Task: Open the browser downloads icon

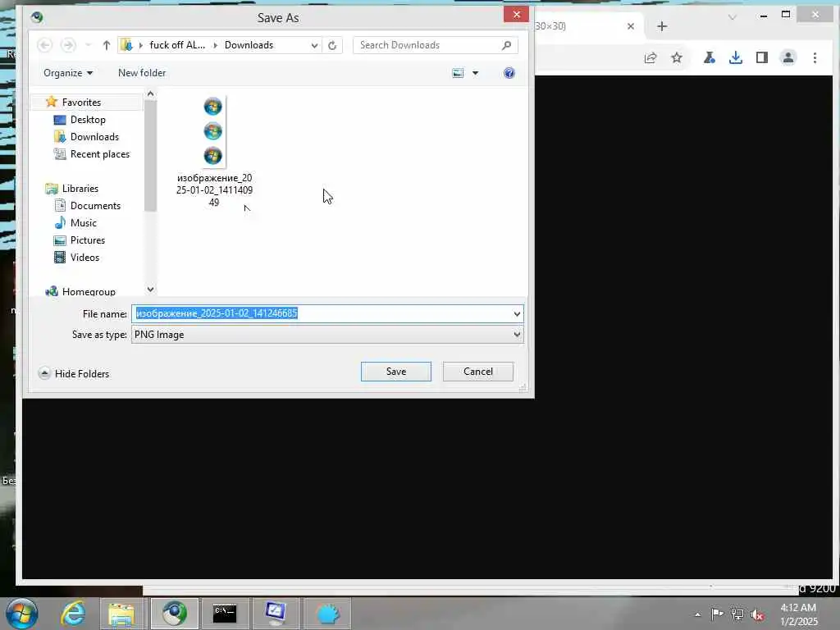Action: (x=736, y=58)
